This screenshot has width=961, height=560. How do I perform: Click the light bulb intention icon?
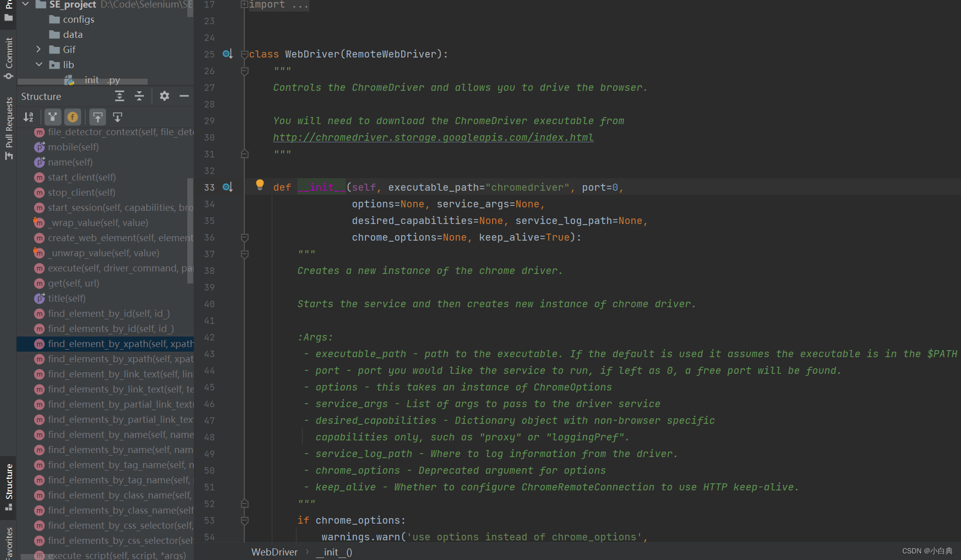pos(259,185)
